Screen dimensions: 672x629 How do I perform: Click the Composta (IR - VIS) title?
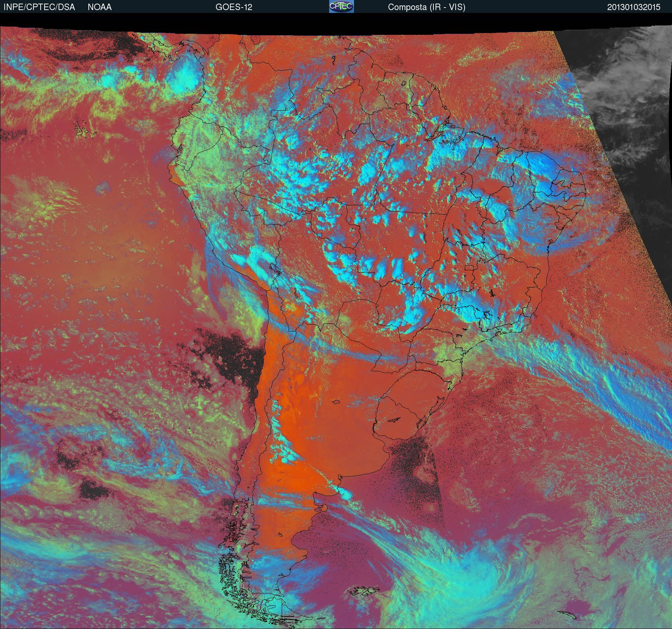tap(427, 7)
